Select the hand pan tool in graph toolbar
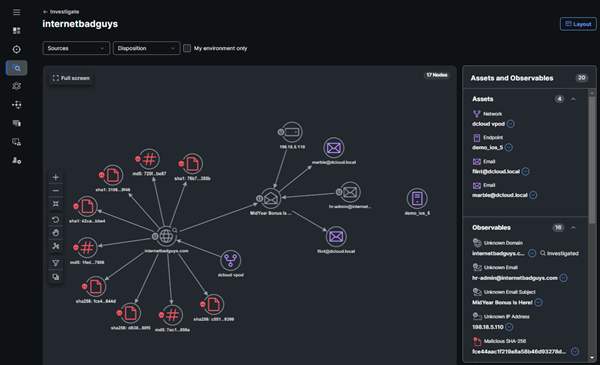This screenshot has width=600, height=365. 55,233
